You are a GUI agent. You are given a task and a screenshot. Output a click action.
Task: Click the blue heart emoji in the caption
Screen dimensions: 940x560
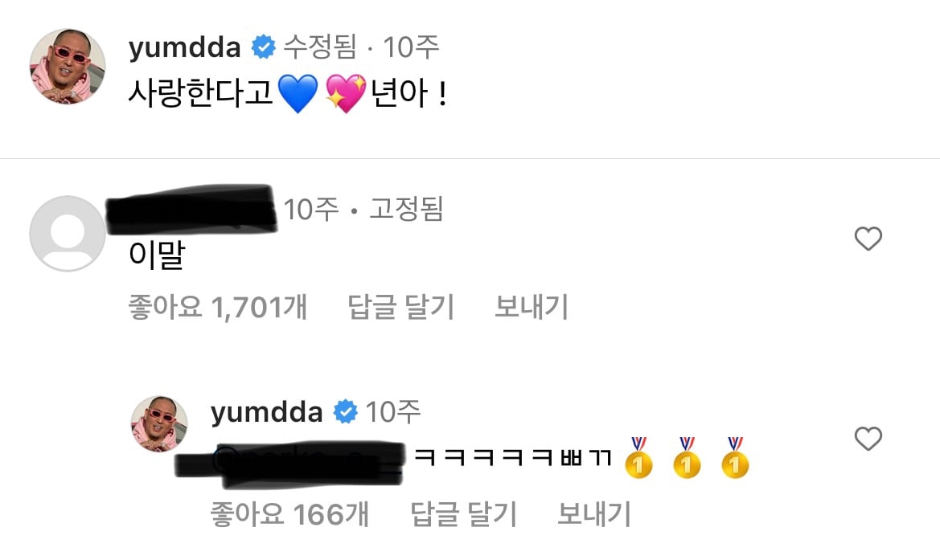pyautogui.click(x=298, y=95)
